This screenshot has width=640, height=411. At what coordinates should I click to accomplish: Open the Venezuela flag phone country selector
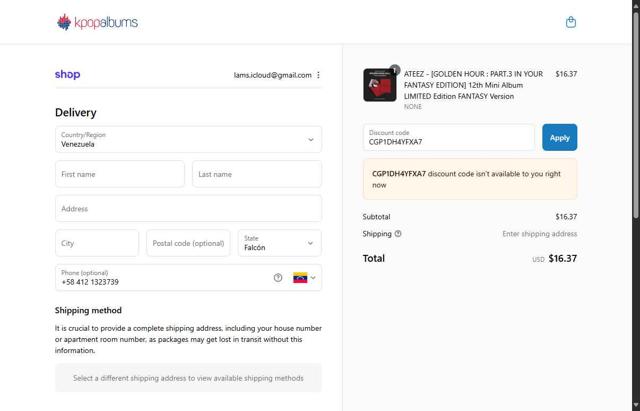304,278
